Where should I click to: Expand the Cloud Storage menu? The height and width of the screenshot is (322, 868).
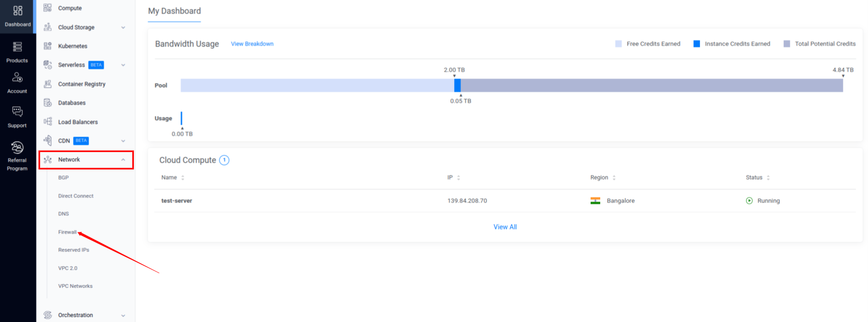tap(123, 27)
